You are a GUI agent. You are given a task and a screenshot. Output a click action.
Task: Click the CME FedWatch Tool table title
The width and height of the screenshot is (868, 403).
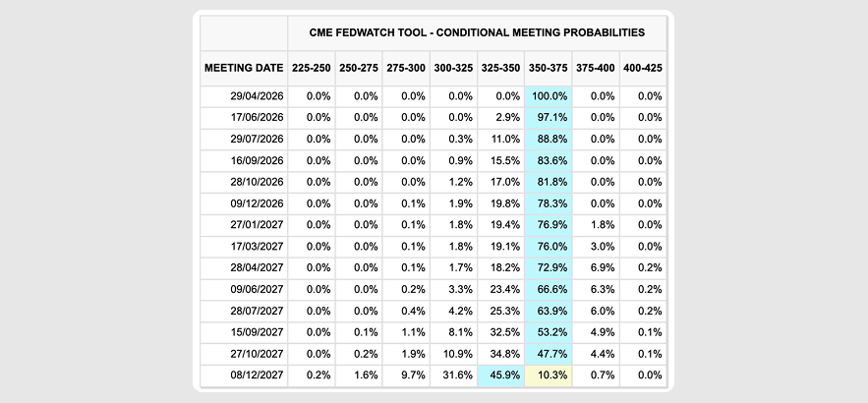click(x=477, y=32)
